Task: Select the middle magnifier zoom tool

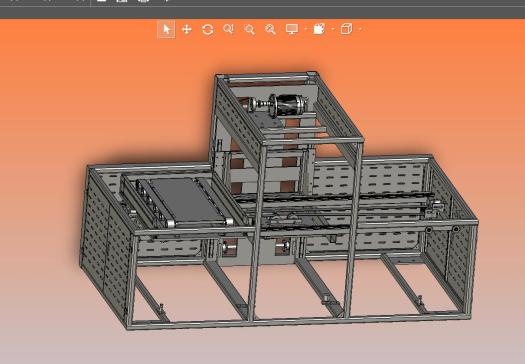Action: pos(249,29)
